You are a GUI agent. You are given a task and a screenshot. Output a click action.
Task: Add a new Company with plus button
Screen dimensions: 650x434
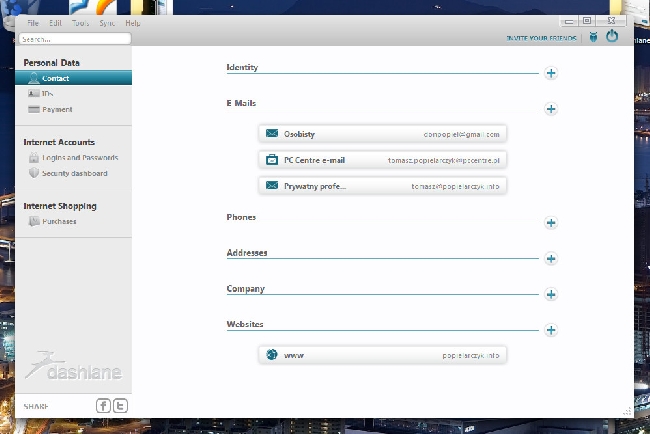551,294
